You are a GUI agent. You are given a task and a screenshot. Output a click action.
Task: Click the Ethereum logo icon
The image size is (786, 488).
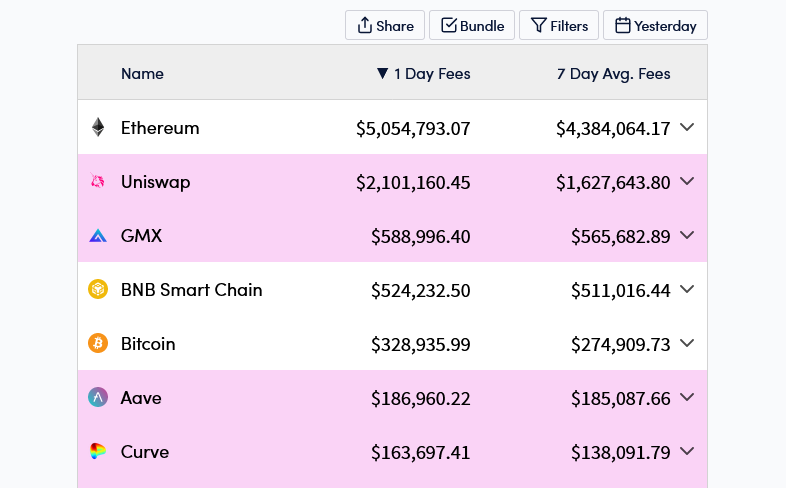click(98, 128)
